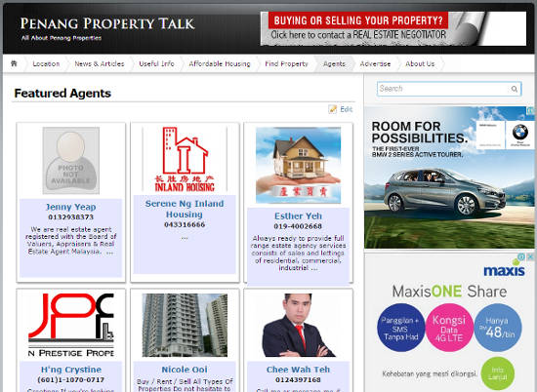Open the News & Articles menu
This screenshot has height=392, width=537.
[x=100, y=64]
